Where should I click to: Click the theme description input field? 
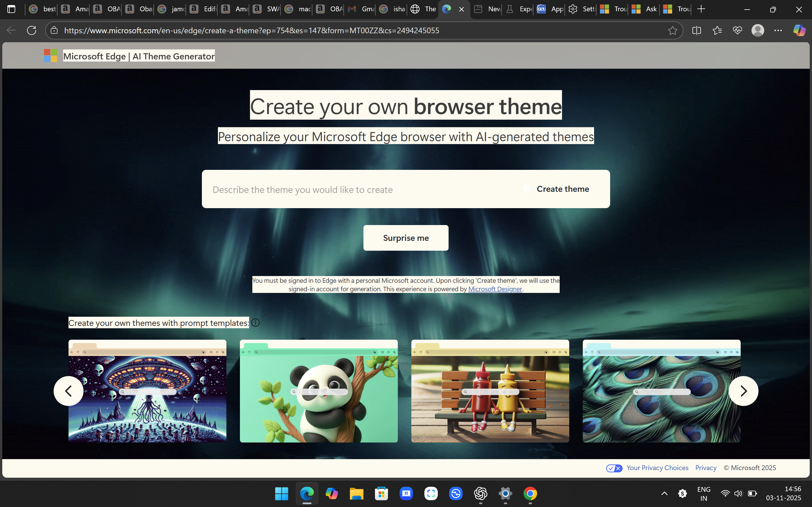336,190
